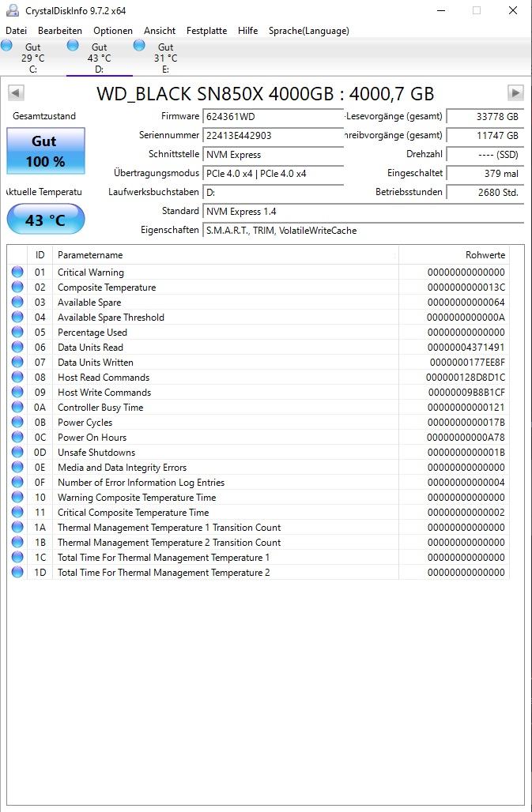Open the Festplatte menu

(206, 31)
